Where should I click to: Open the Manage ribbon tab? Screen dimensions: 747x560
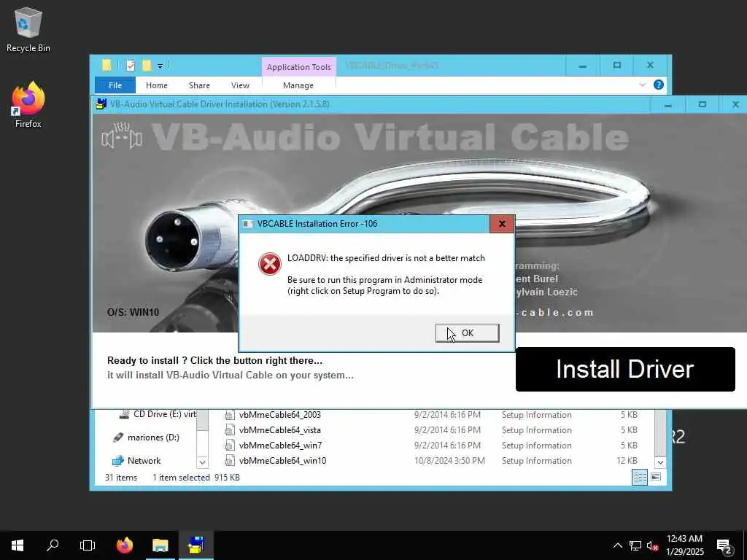pyautogui.click(x=298, y=85)
